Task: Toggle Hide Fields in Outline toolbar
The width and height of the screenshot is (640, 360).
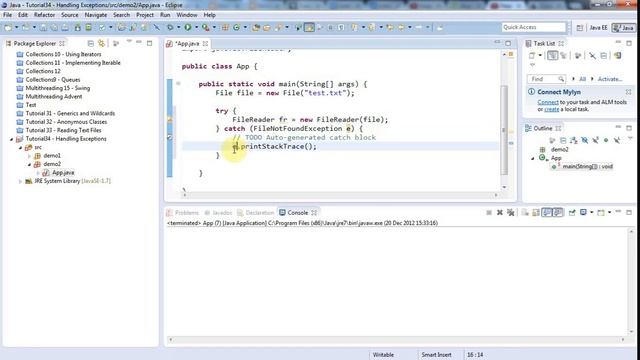Action: point(584,140)
